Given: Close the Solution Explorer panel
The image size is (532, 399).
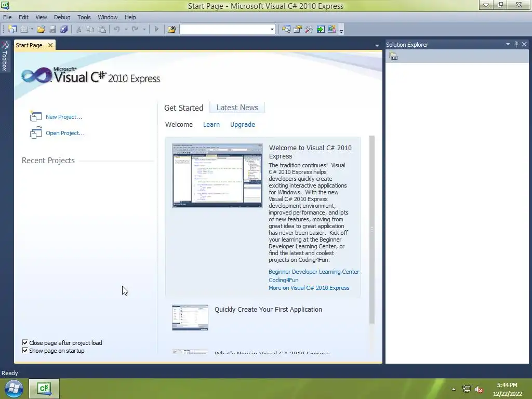Looking at the screenshot, I should click(524, 44).
